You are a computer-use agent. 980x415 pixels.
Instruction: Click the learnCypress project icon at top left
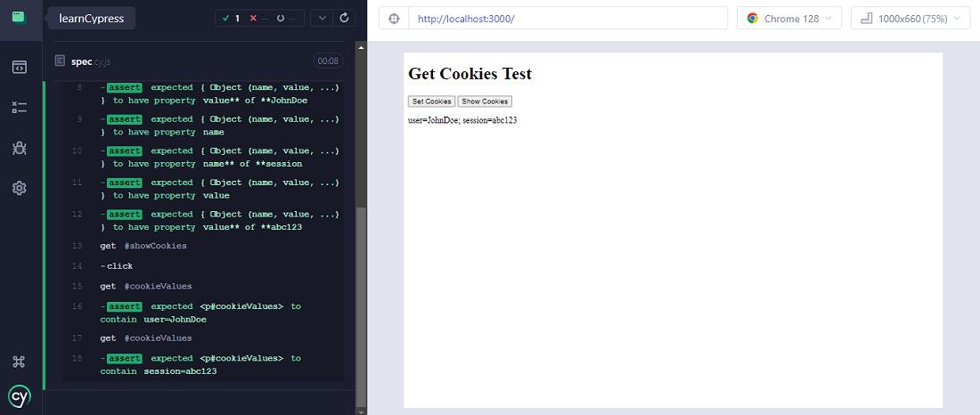click(x=19, y=17)
